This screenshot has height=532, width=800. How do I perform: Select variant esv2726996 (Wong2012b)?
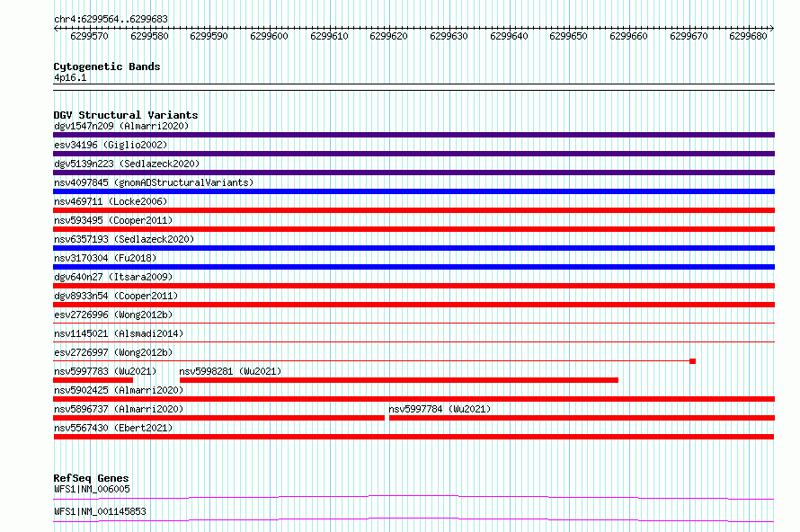[x=113, y=315]
